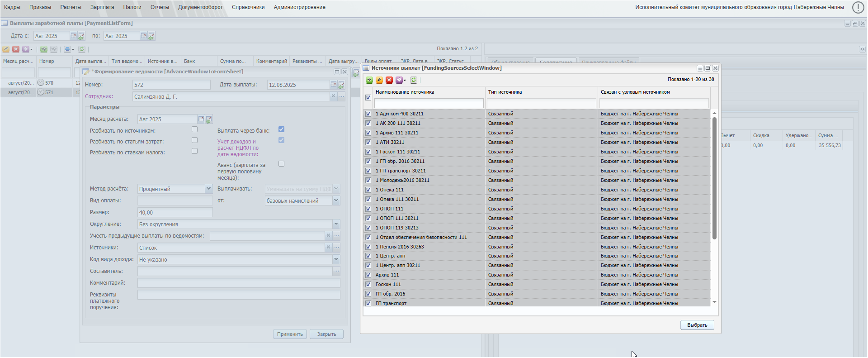
Task: Open employee lookup for Сотрудник field
Action: [341, 96]
